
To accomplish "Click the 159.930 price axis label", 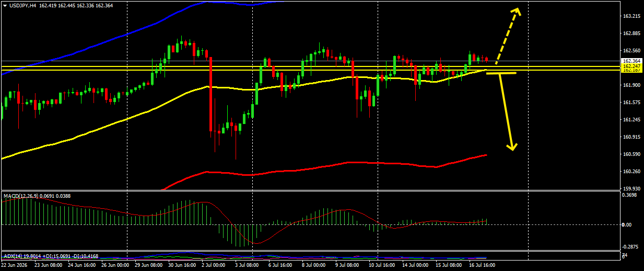I will tap(631, 188).
